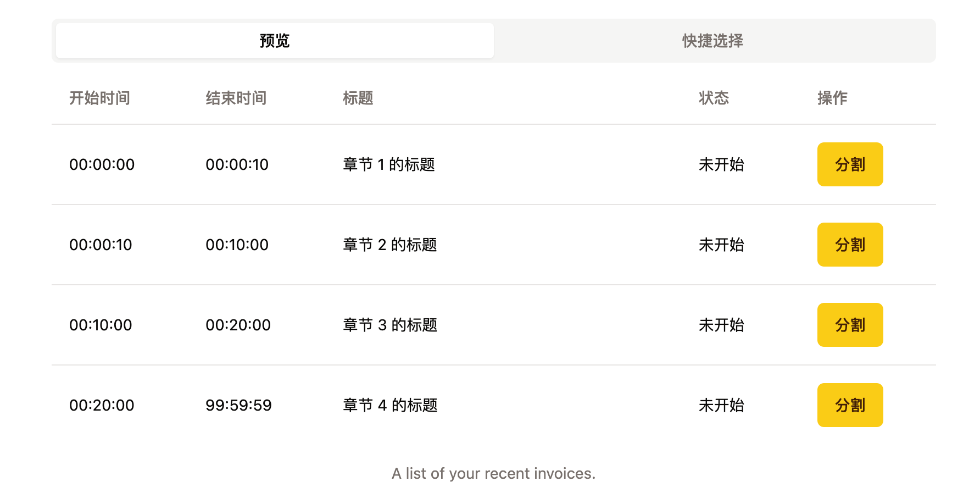Image resolution: width=980 pixels, height=498 pixels.
Task: Select end time 00:00:10 in first row
Action: point(237,164)
